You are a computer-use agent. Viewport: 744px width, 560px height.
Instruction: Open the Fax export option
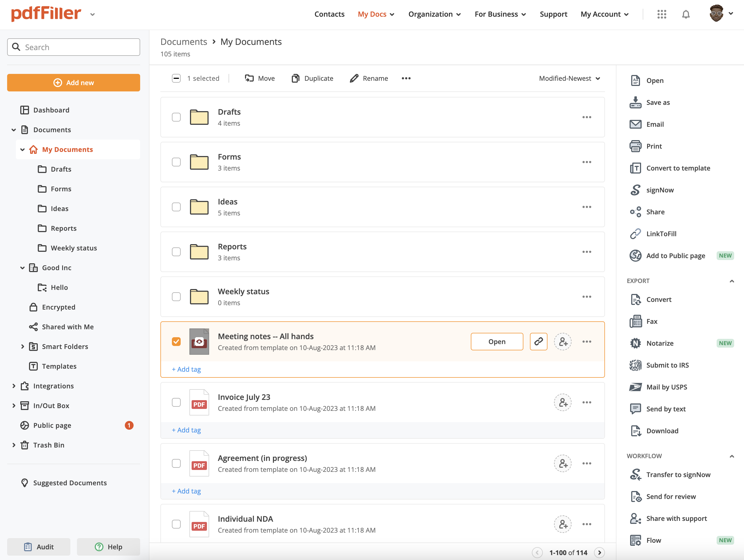pos(651,321)
